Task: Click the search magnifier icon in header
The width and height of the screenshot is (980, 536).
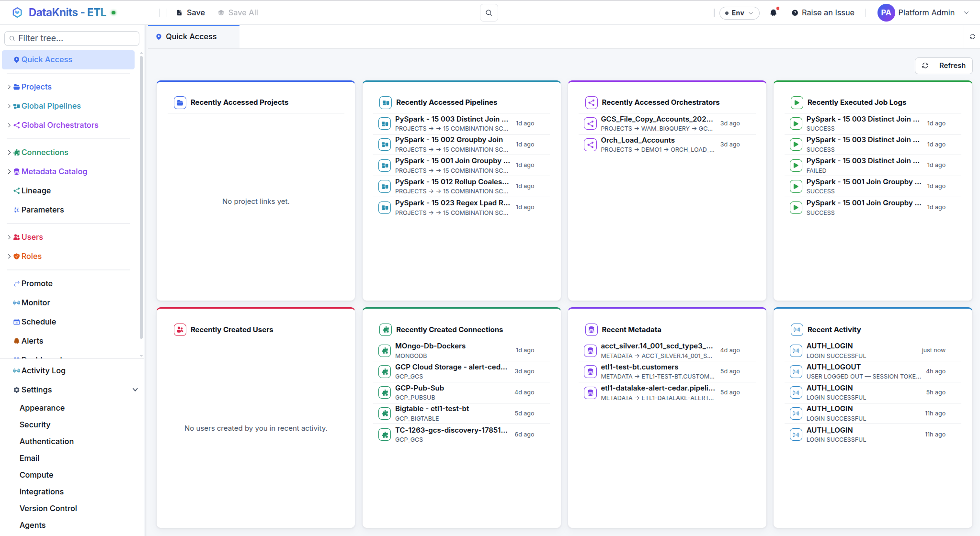Action: 489,13
